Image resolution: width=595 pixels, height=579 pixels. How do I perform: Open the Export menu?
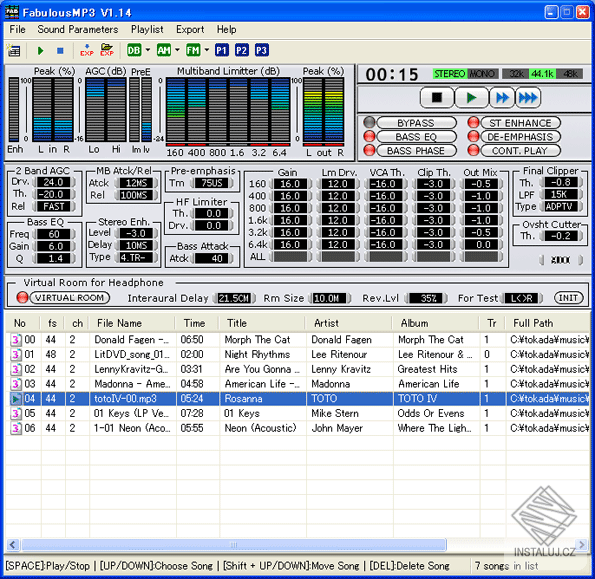tap(190, 29)
